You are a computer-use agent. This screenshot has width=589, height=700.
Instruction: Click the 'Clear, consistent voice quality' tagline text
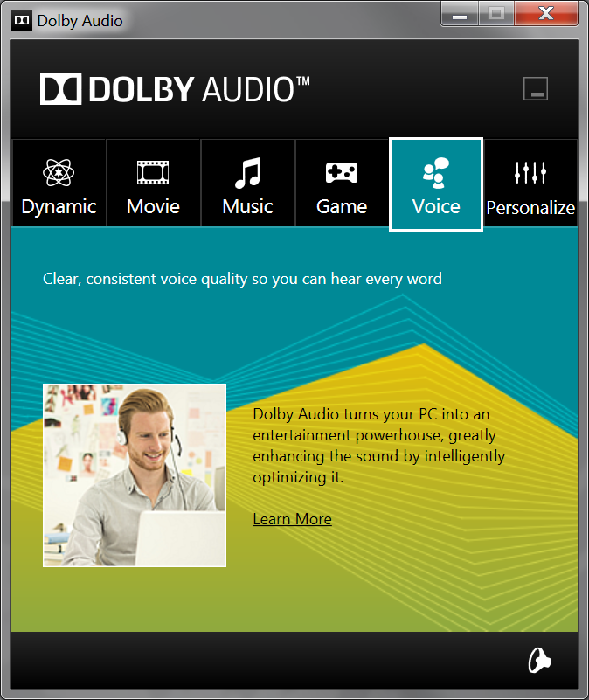pos(242,279)
